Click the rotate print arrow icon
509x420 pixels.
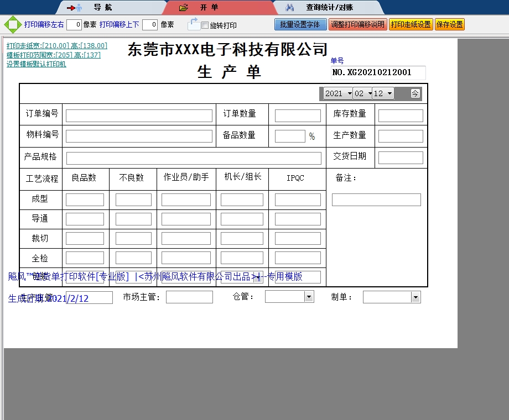pos(194,24)
